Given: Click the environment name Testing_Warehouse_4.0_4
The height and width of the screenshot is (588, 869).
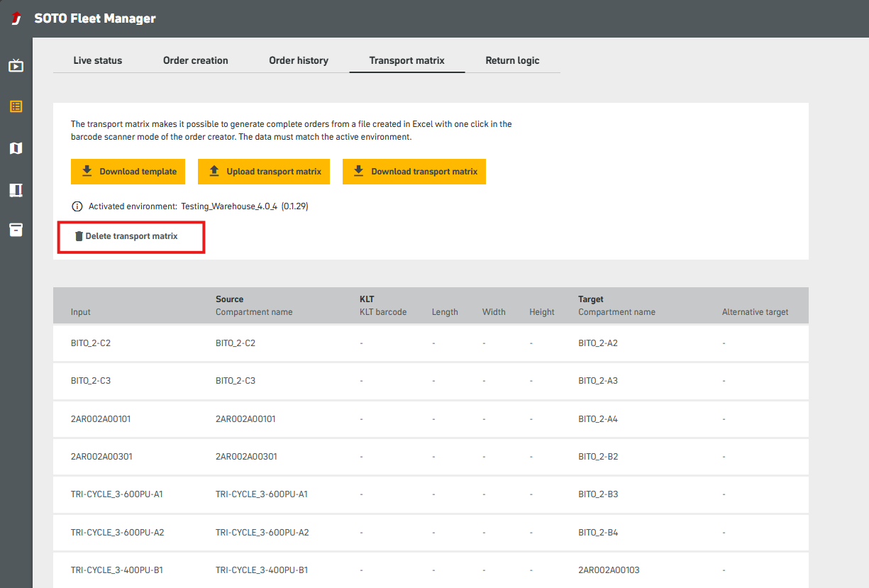Looking at the screenshot, I should coord(228,207).
